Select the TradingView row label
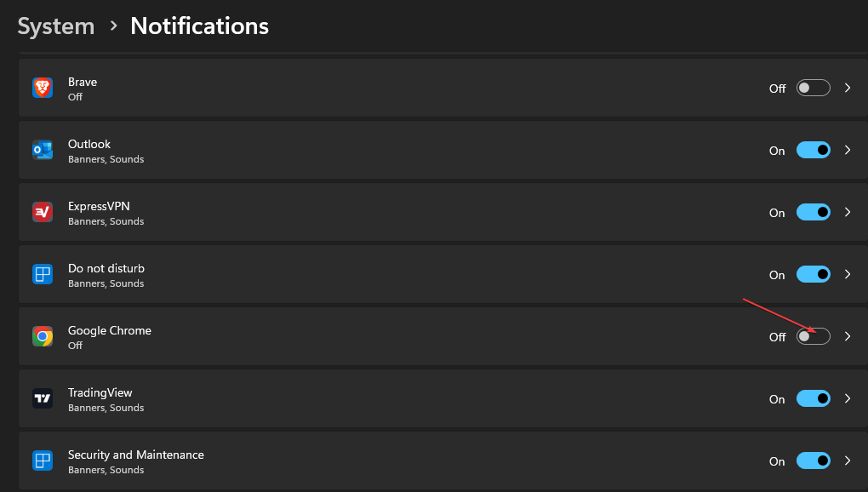The width and height of the screenshot is (868, 492). coord(100,392)
